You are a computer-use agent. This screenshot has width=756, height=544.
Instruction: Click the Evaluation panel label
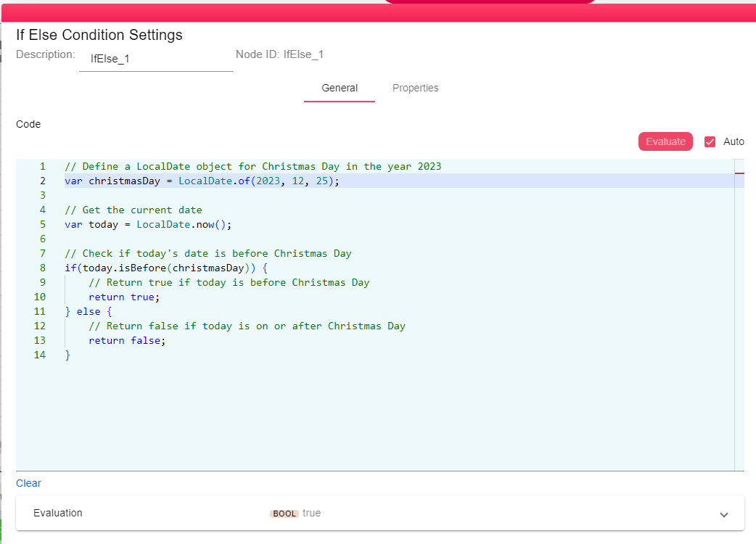pyautogui.click(x=58, y=513)
